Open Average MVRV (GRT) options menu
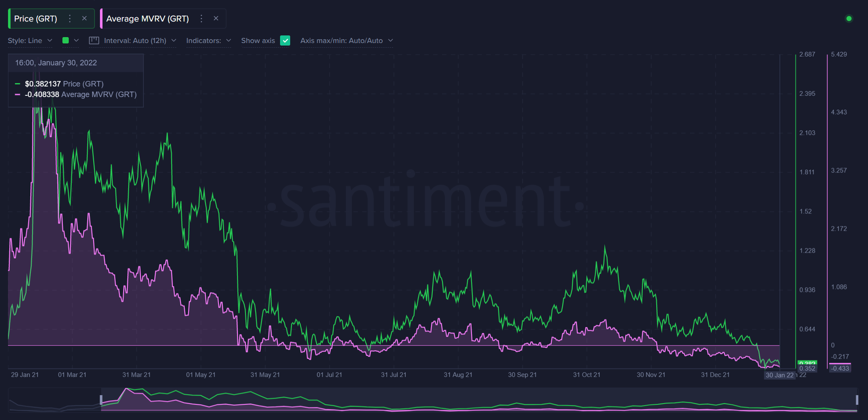This screenshot has height=420, width=868. tap(202, 19)
